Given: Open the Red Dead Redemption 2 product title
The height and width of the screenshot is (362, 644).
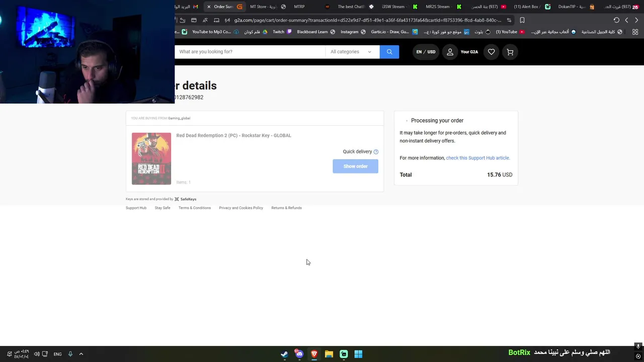Looking at the screenshot, I should pos(233,135).
